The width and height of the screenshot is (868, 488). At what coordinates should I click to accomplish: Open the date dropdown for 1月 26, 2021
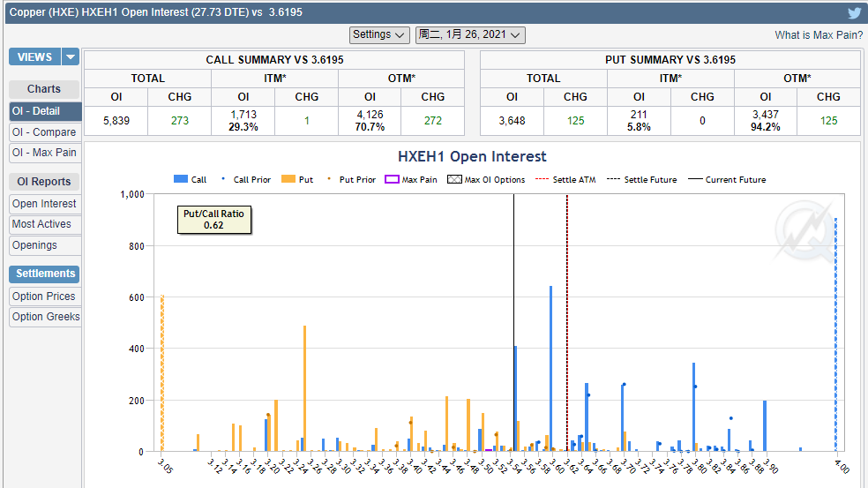[470, 35]
